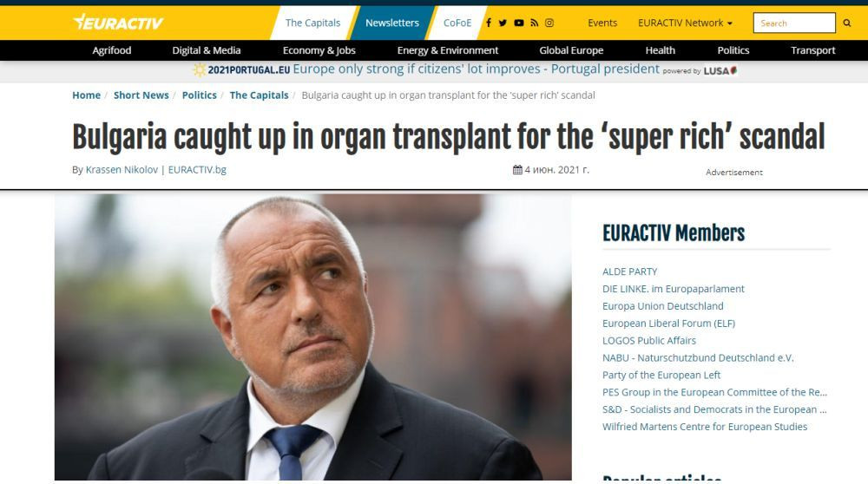Open author Krassen Nikolov's page

(122, 170)
